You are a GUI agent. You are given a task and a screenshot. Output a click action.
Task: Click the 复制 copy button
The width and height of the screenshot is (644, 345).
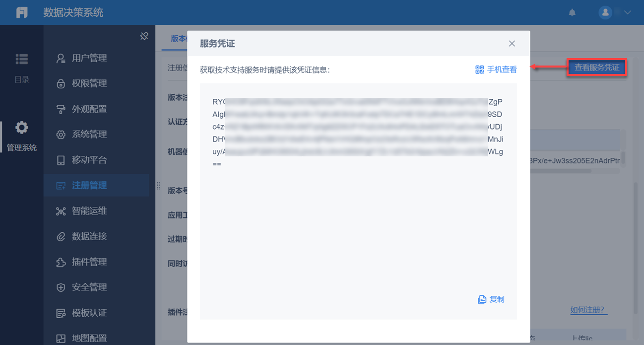(491, 299)
